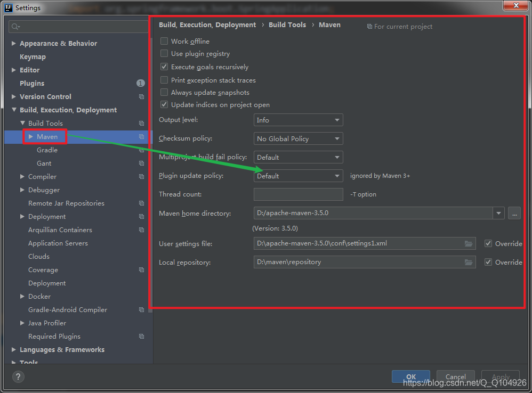This screenshot has width=532, height=393.
Task: Expand the Docker tree node
Action: tap(22, 296)
